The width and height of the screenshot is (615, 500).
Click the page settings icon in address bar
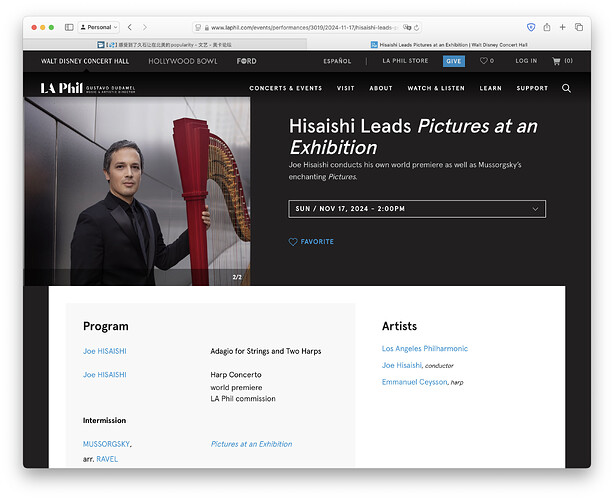click(x=198, y=27)
